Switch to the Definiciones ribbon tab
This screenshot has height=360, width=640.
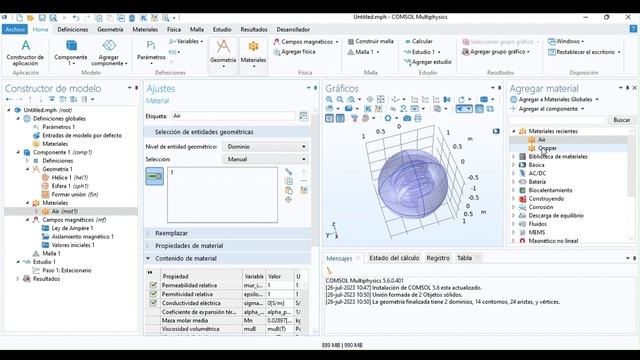(73, 29)
